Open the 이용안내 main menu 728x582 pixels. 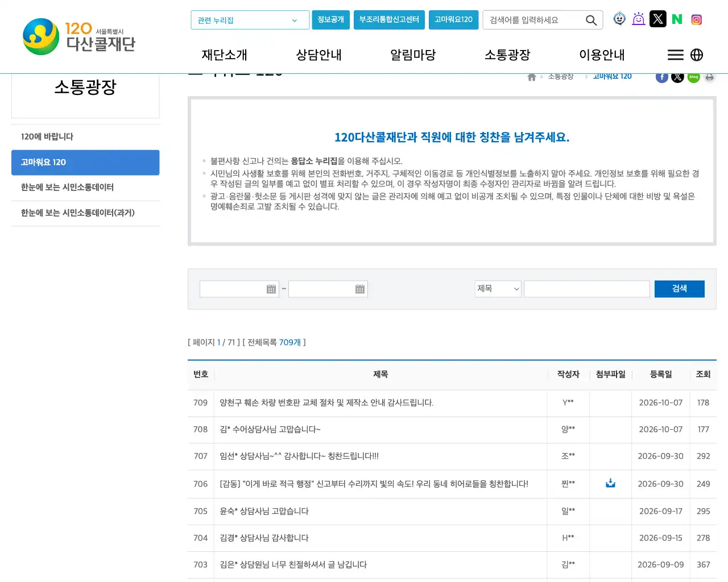click(x=602, y=55)
